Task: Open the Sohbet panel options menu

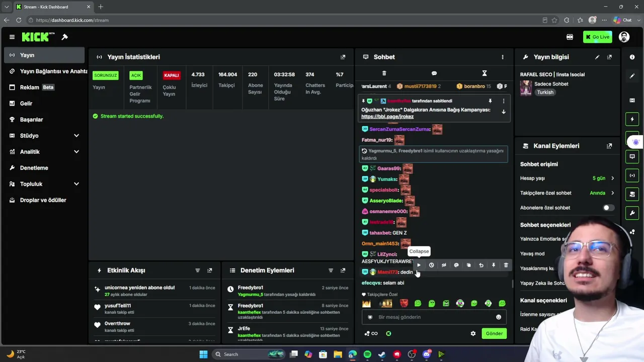Action: tap(502, 57)
